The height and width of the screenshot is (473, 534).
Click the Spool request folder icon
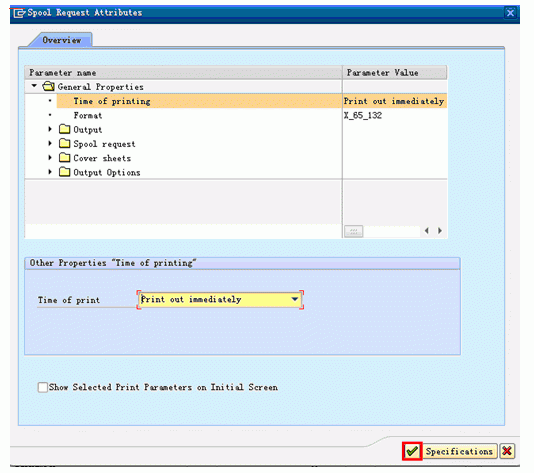[x=64, y=143]
